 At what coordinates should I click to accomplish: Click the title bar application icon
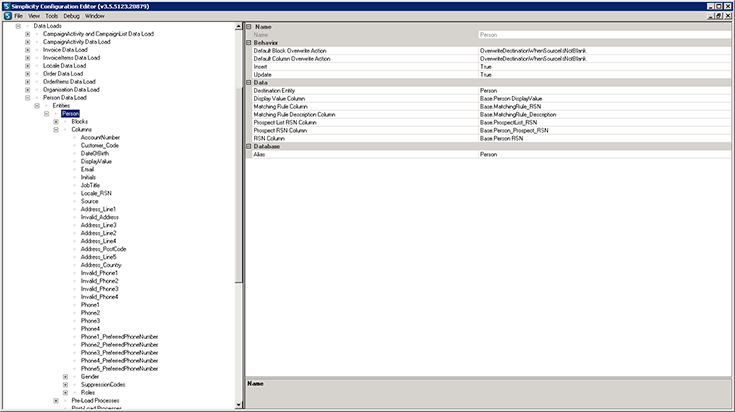6,6
